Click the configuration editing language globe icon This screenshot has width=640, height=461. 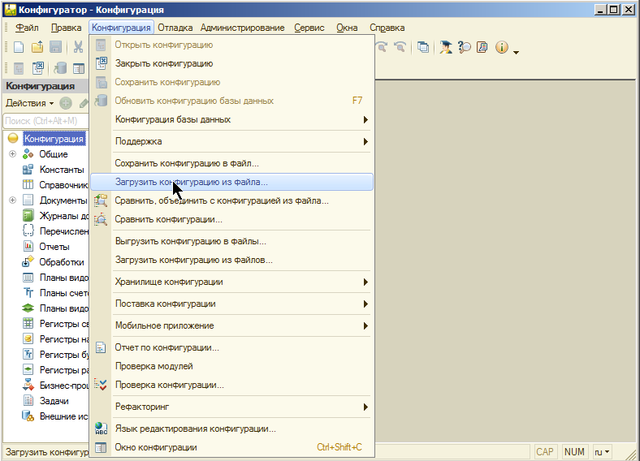pyautogui.click(x=100, y=428)
